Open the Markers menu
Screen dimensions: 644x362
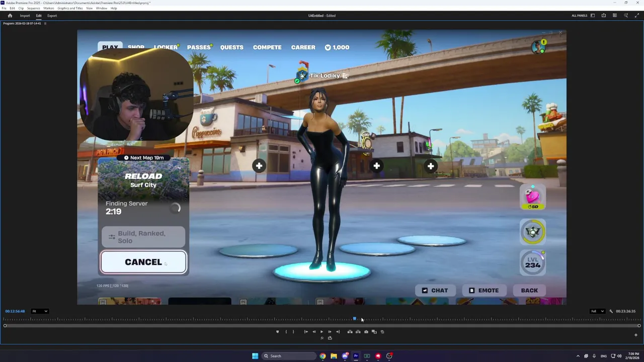(x=49, y=8)
